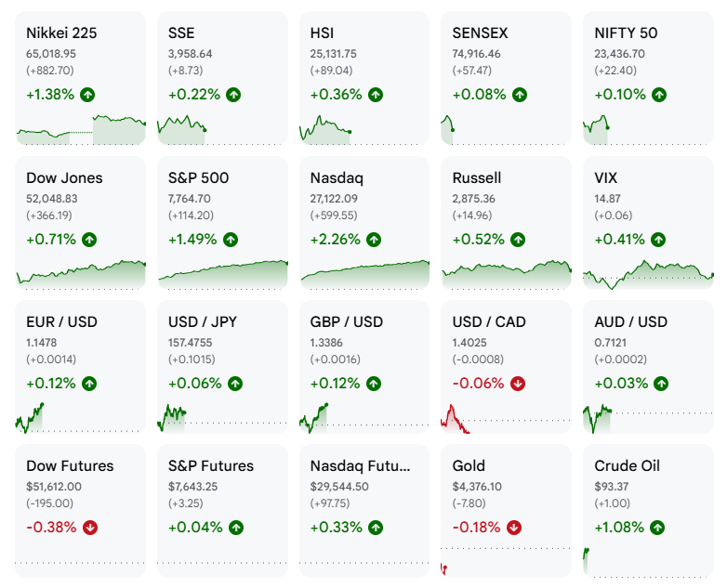Click the red down arrow on USD / CAD
The width and height of the screenshot is (727, 588).
point(518,384)
